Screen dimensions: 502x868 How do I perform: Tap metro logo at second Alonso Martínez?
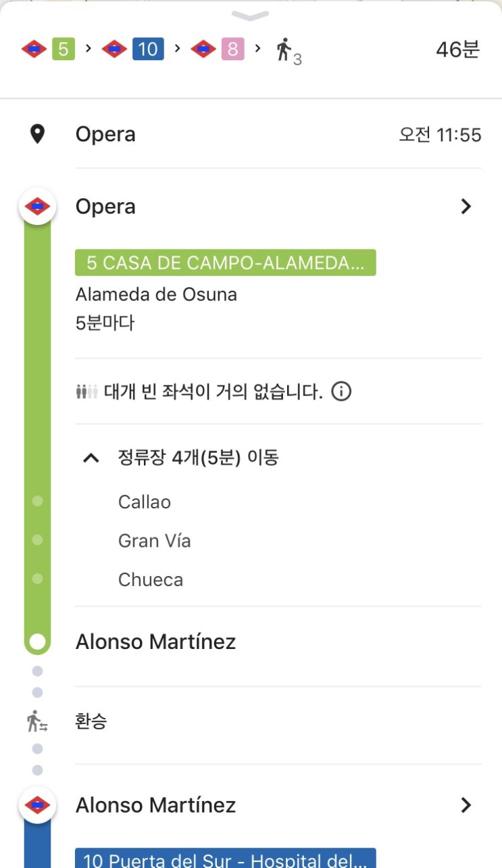pyautogui.click(x=37, y=805)
